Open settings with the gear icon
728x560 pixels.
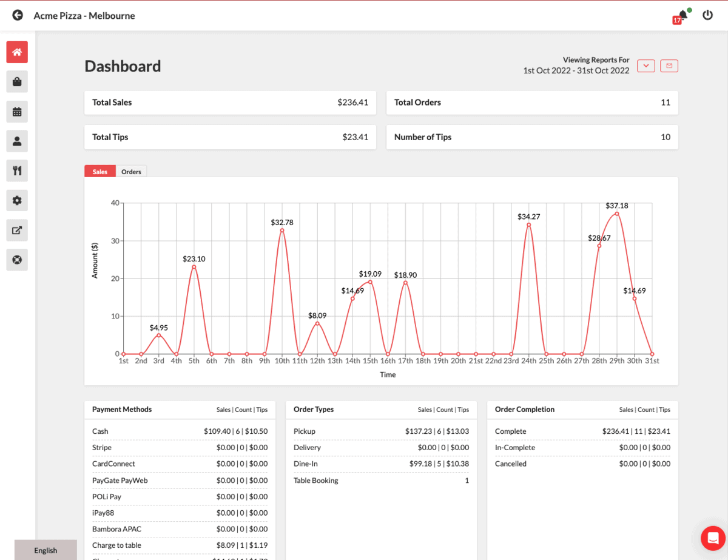(16, 200)
